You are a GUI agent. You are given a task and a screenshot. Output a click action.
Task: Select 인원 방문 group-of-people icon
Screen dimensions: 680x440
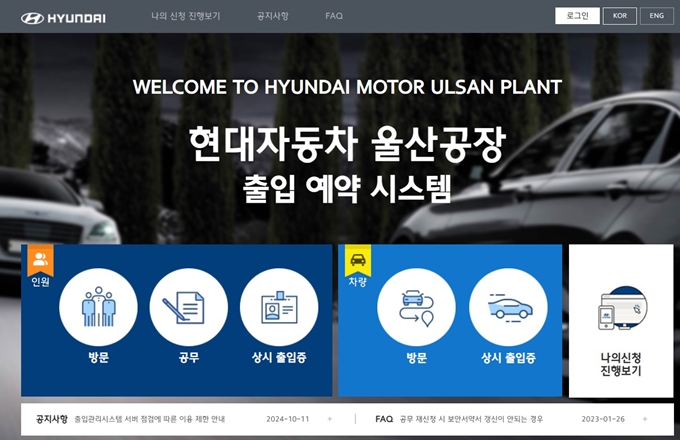[x=98, y=307]
